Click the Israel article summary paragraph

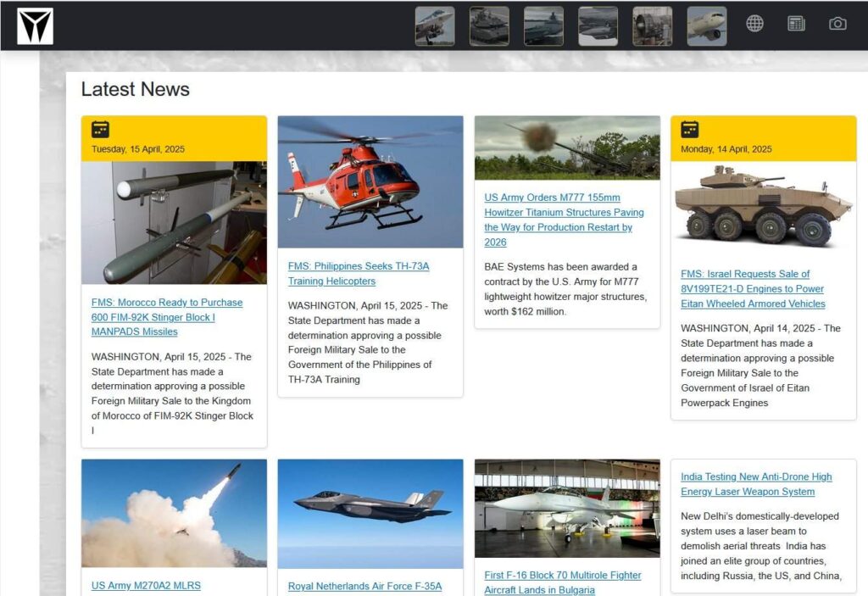click(x=760, y=365)
